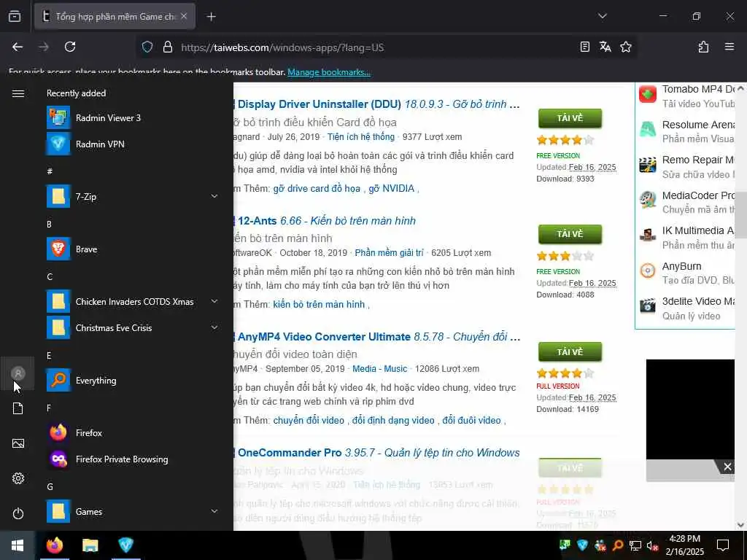The image size is (747, 560).
Task: Close the taiwebs browser tab
Action: [184, 16]
